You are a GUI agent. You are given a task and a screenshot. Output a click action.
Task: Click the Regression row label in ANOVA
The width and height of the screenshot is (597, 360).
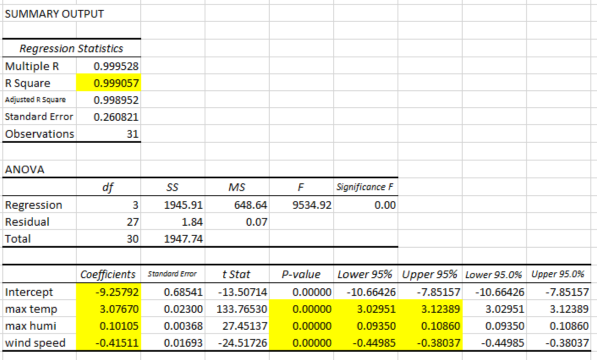coord(34,205)
